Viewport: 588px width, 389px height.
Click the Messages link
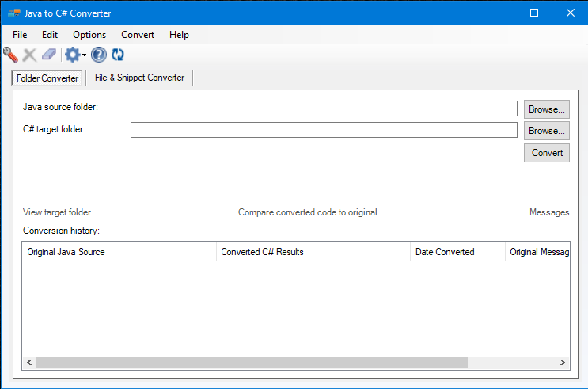click(549, 212)
